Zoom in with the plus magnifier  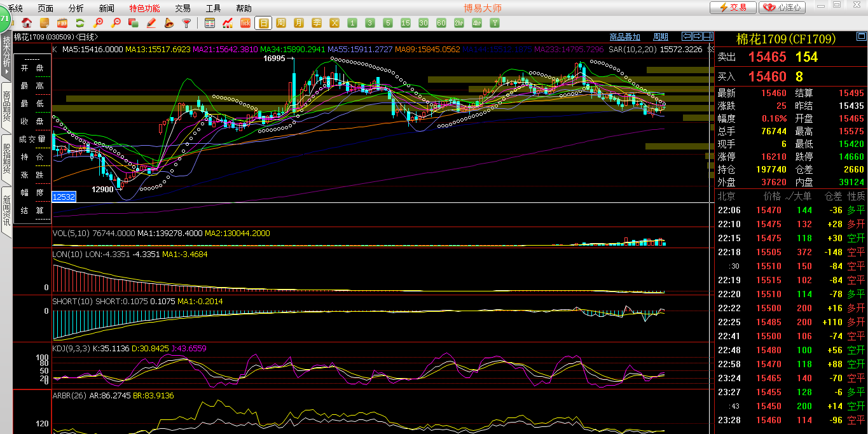(98, 23)
